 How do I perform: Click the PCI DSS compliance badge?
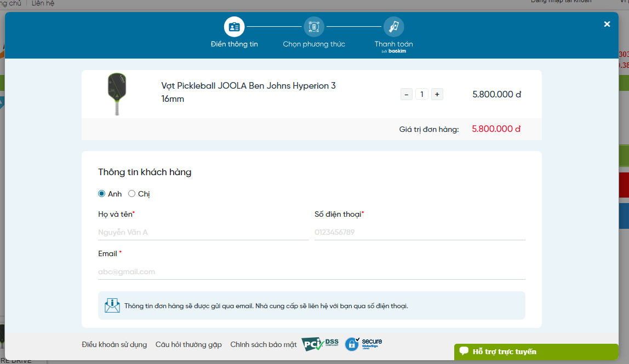pyautogui.click(x=321, y=344)
